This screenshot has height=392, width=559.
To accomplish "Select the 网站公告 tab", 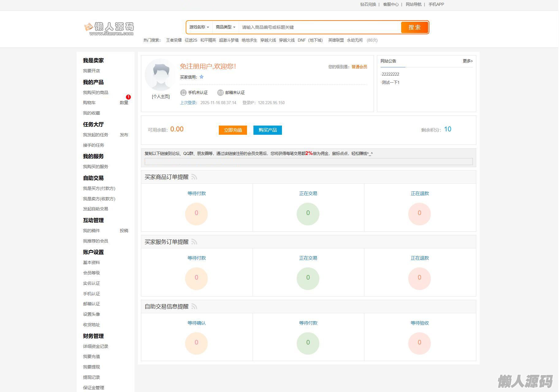I will pos(388,61).
